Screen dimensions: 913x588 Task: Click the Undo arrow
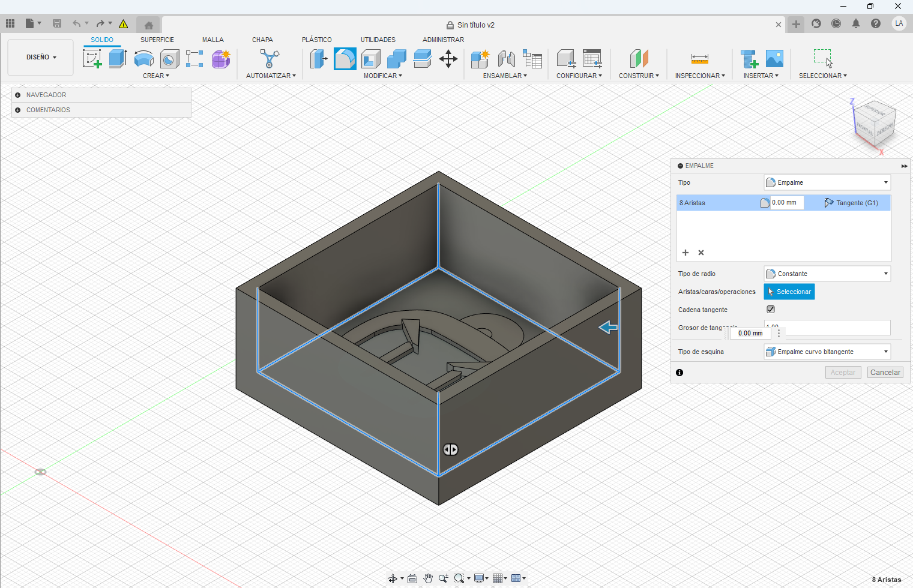point(76,23)
